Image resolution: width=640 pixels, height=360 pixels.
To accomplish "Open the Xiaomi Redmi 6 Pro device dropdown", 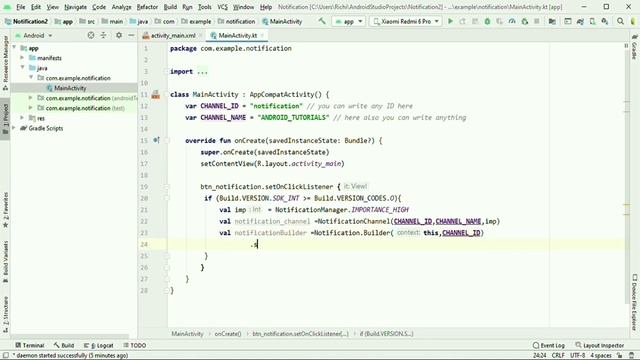I will (406, 21).
